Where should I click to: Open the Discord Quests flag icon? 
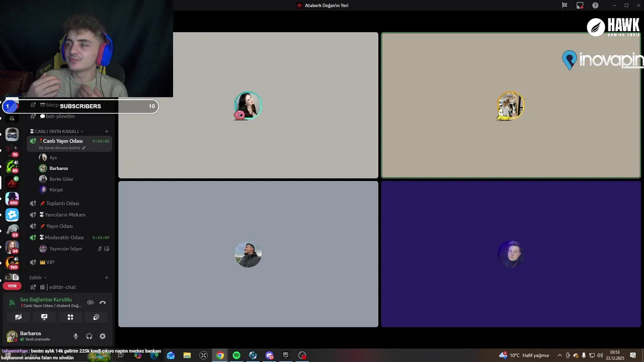[x=565, y=6]
